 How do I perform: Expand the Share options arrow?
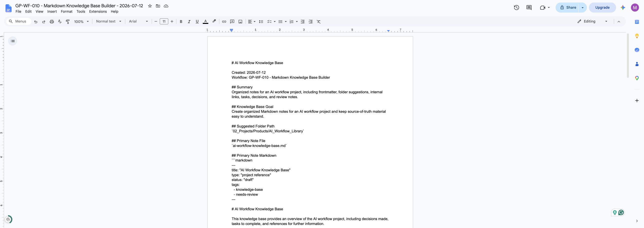583,8
